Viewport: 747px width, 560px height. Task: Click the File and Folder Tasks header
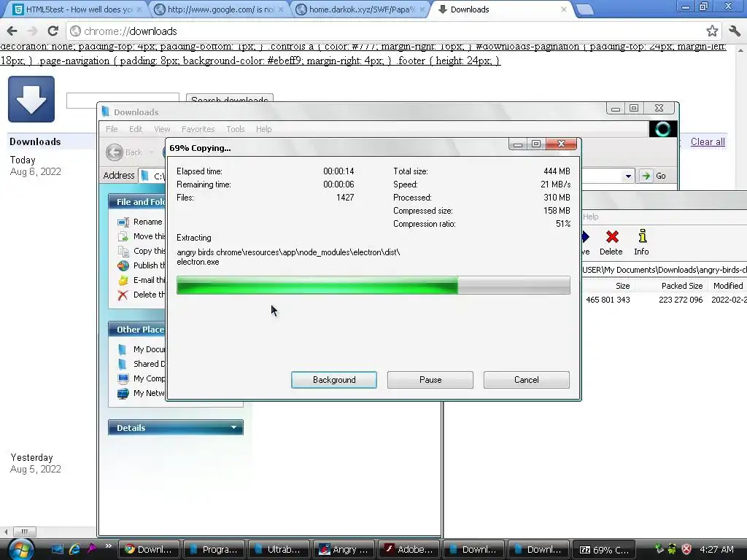click(x=137, y=202)
